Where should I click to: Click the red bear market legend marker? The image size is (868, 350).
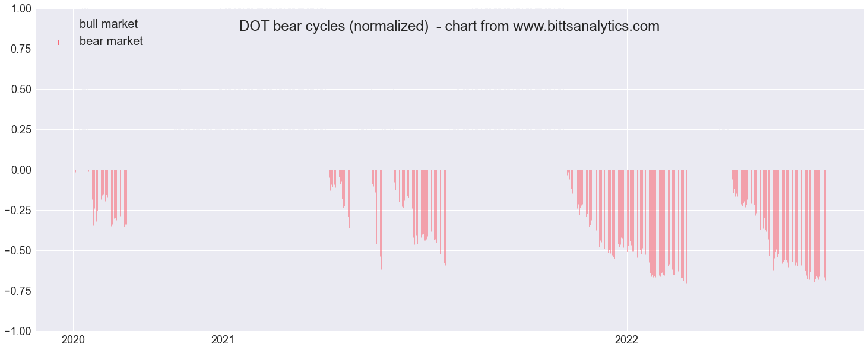pos(58,42)
